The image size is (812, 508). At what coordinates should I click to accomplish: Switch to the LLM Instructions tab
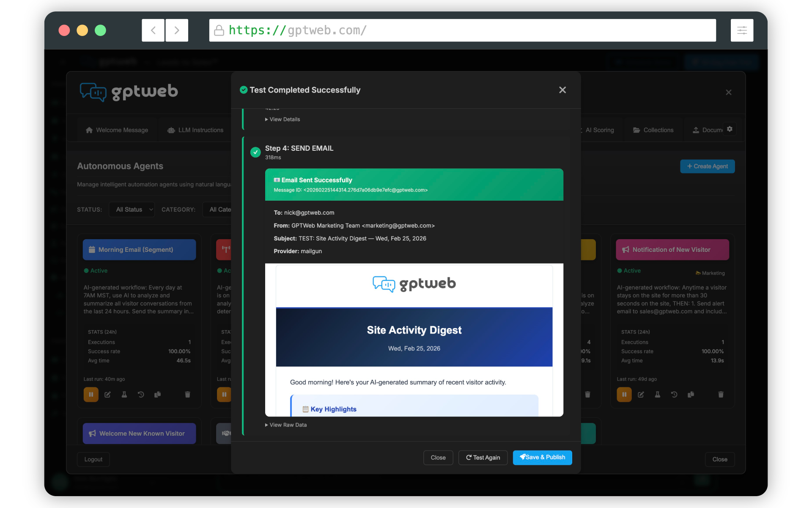[195, 130]
